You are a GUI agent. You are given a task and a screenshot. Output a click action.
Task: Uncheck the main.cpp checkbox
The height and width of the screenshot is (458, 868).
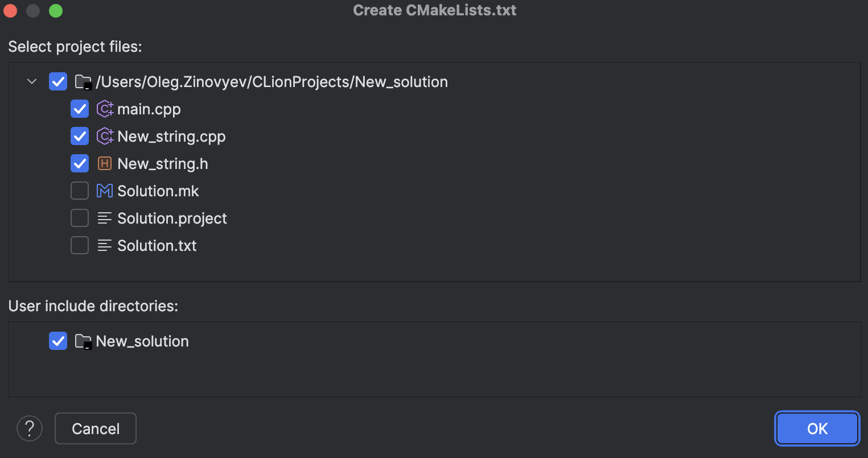79,109
